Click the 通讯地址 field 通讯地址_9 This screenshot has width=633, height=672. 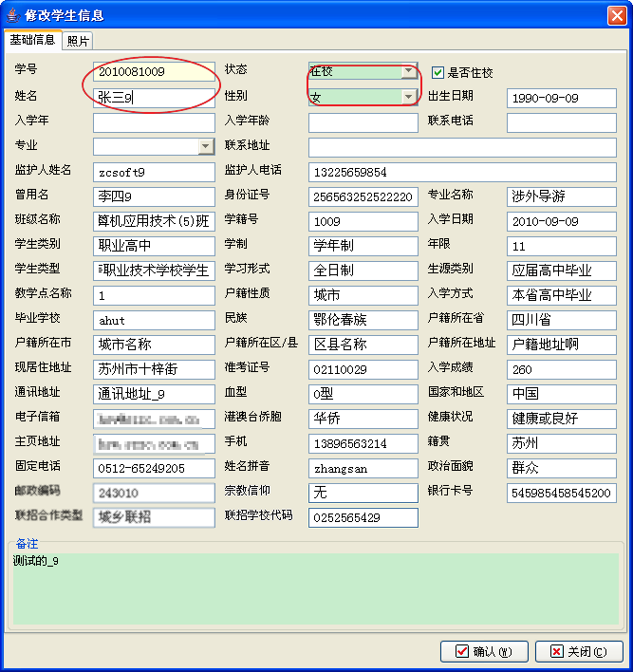154,394
